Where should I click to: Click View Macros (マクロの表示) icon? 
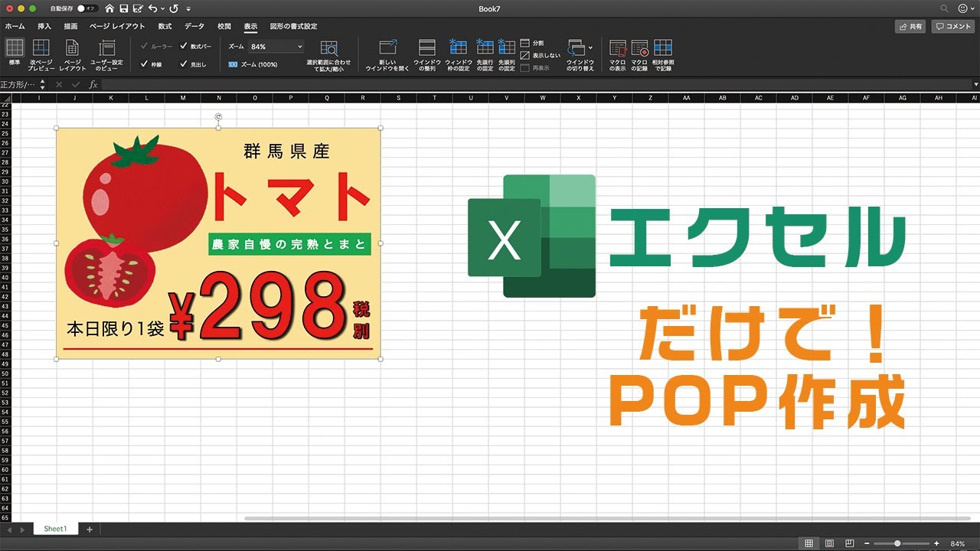pos(617,49)
